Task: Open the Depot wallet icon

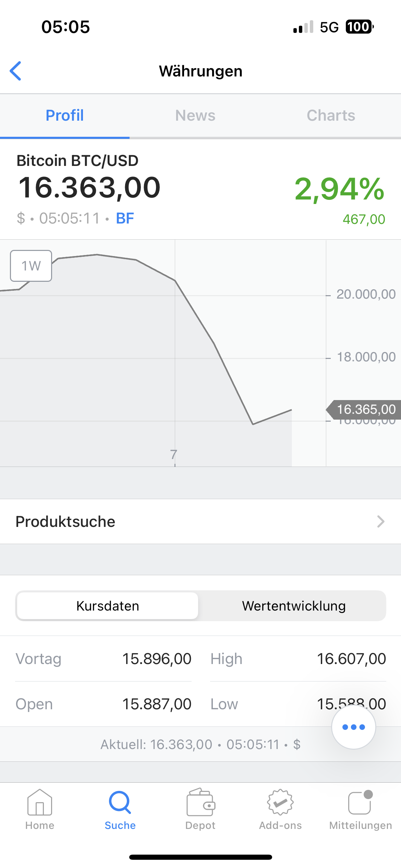Action: (200, 802)
